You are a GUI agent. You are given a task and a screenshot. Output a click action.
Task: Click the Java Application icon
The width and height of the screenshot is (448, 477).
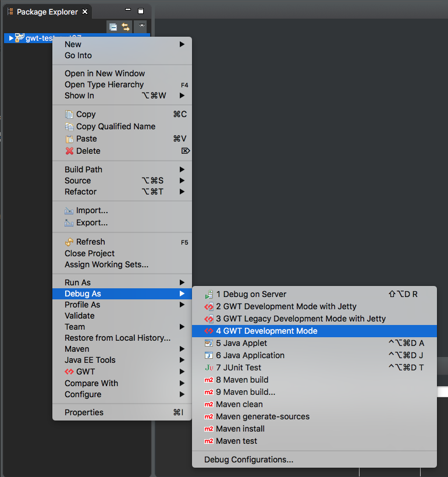(209, 355)
